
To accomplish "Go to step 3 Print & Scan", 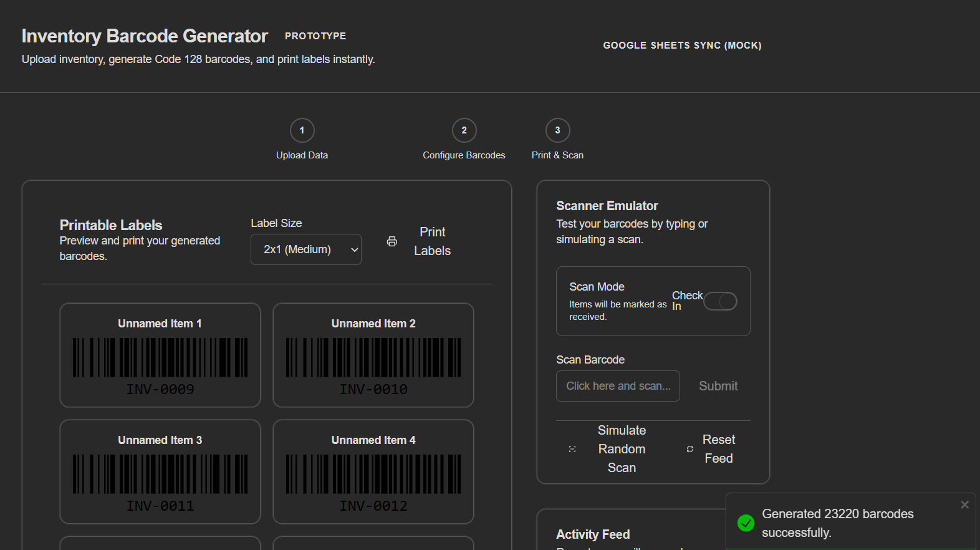I will (x=557, y=130).
